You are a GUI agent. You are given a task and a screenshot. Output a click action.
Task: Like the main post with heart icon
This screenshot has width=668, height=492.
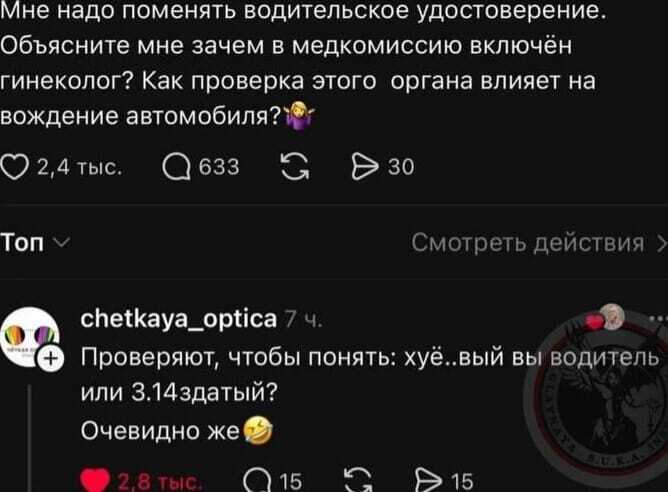tap(14, 167)
